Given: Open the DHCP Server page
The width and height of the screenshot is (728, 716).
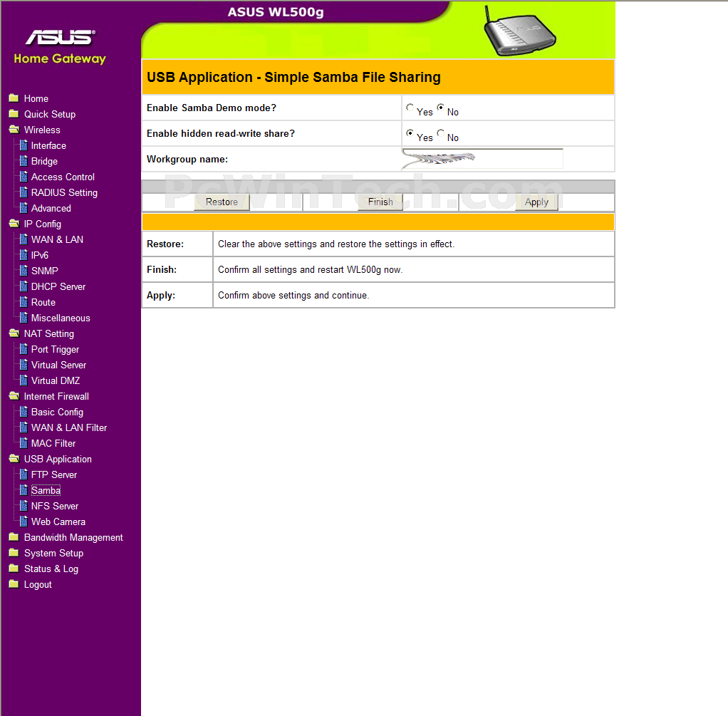Looking at the screenshot, I should tap(58, 286).
